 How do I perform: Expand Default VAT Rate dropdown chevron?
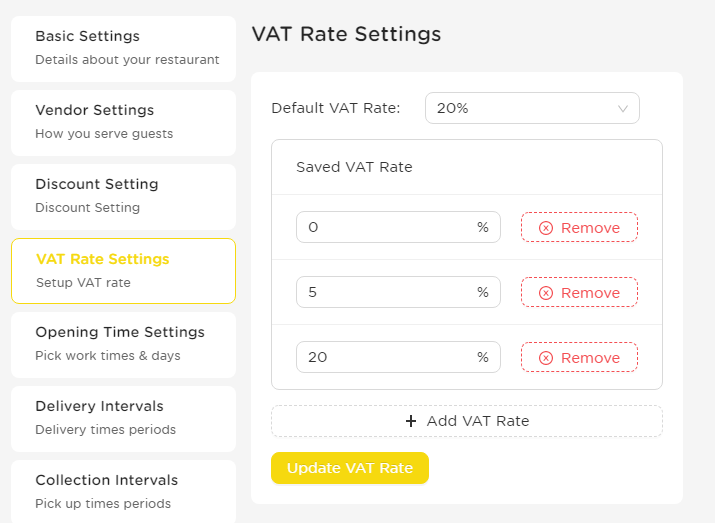pos(622,109)
